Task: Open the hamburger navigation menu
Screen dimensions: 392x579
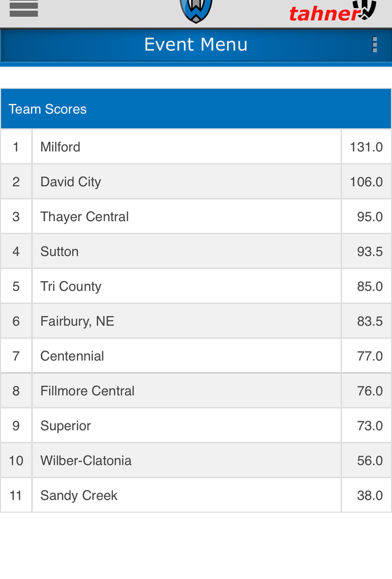Action: (x=23, y=9)
